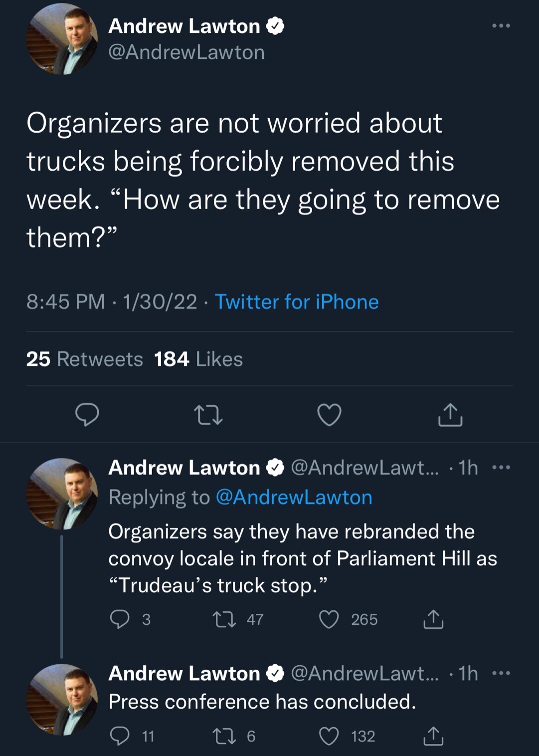The image size is (539, 756).
Task: Open the "Twitter for iPhone" source link
Action: click(x=297, y=302)
